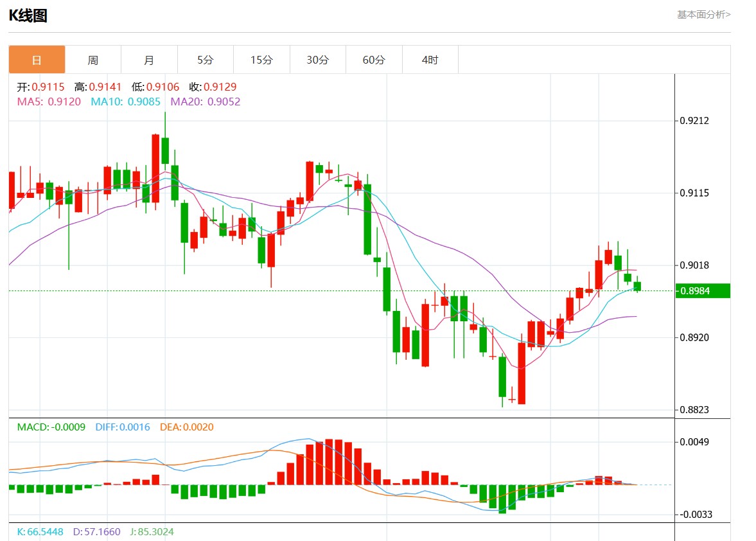Screen dimensions: 756x541
Task: Click the D: 57.1660 KDJ value
Action: coord(96,532)
